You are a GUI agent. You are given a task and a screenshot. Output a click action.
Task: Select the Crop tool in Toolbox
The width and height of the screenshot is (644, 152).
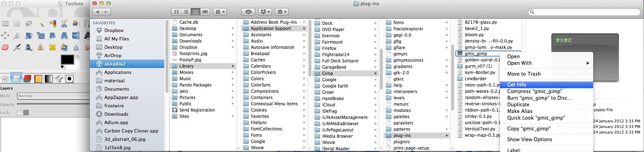point(17,36)
